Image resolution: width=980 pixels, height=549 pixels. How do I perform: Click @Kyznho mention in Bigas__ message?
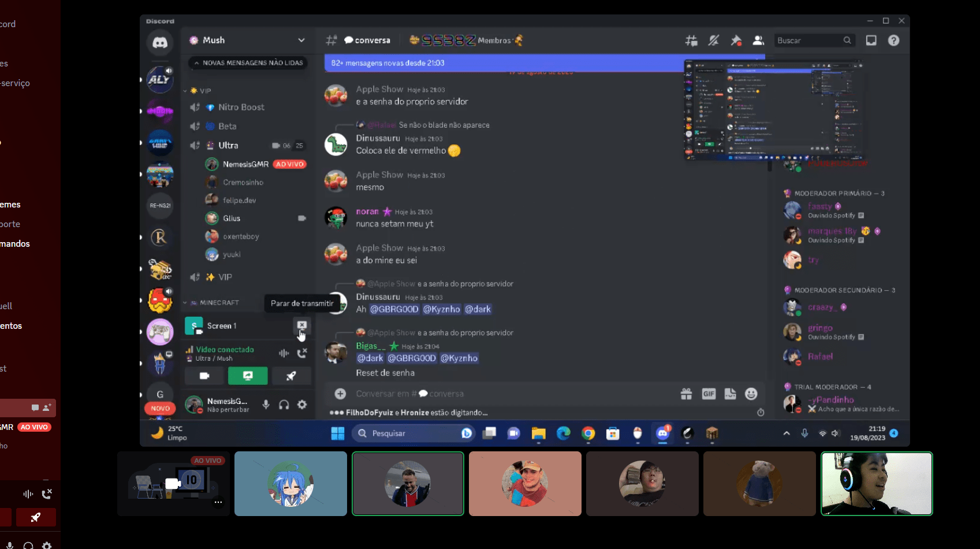coord(459,358)
